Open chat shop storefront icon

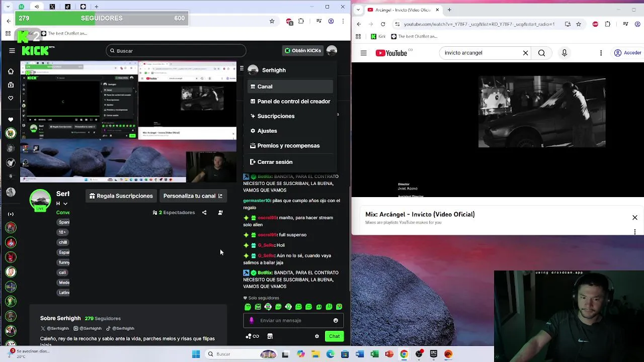click(270, 336)
